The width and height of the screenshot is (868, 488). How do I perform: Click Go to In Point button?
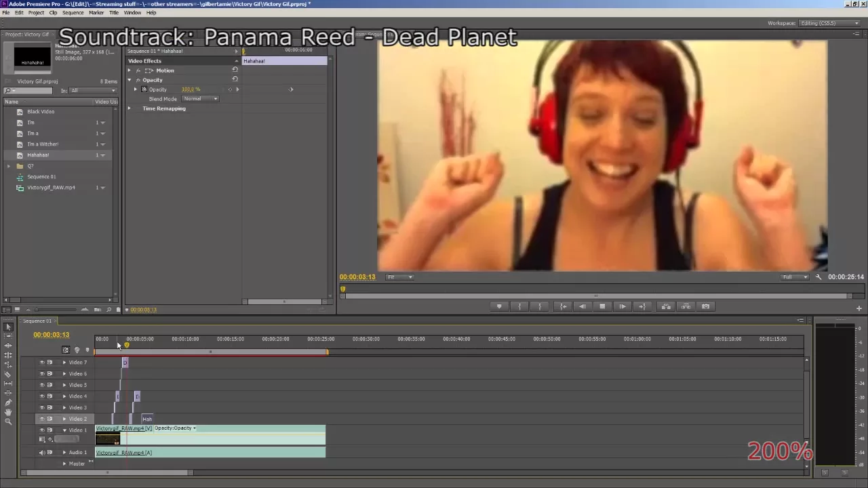tap(563, 306)
